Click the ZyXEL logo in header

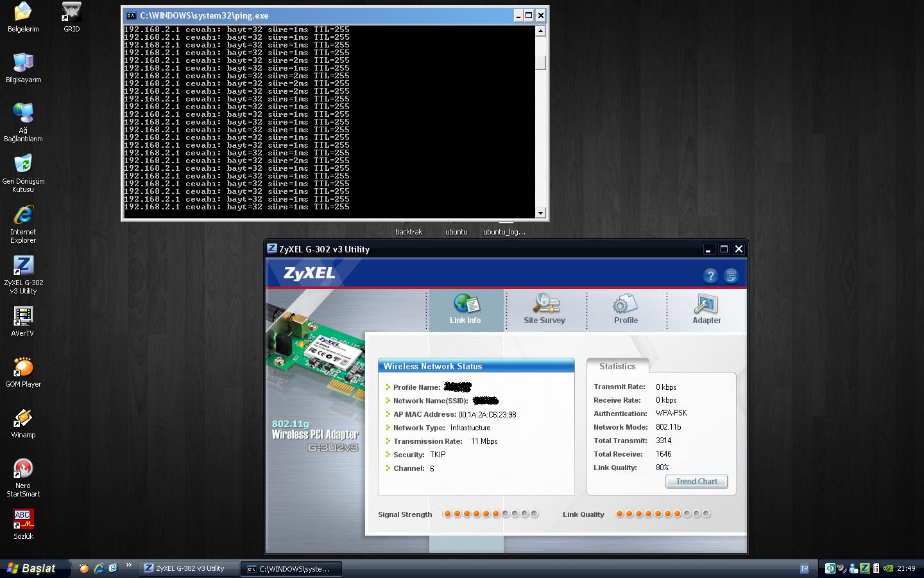pyautogui.click(x=309, y=273)
